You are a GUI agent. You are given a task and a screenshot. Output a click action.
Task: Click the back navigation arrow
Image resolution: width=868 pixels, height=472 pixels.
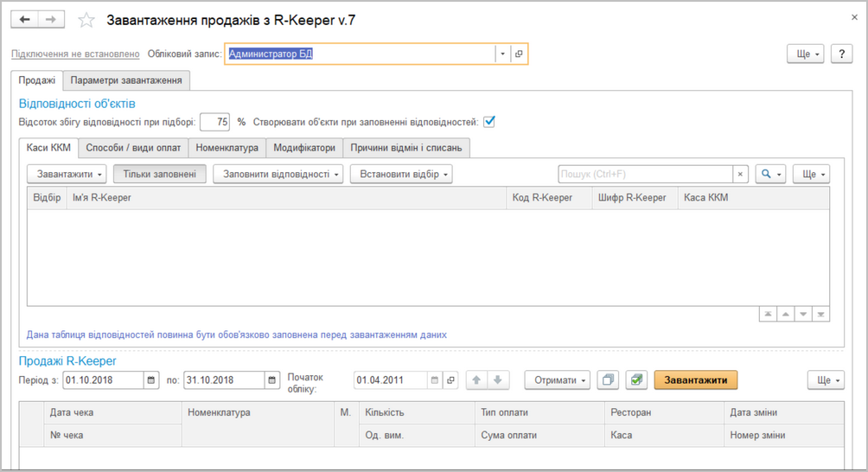pos(24,20)
